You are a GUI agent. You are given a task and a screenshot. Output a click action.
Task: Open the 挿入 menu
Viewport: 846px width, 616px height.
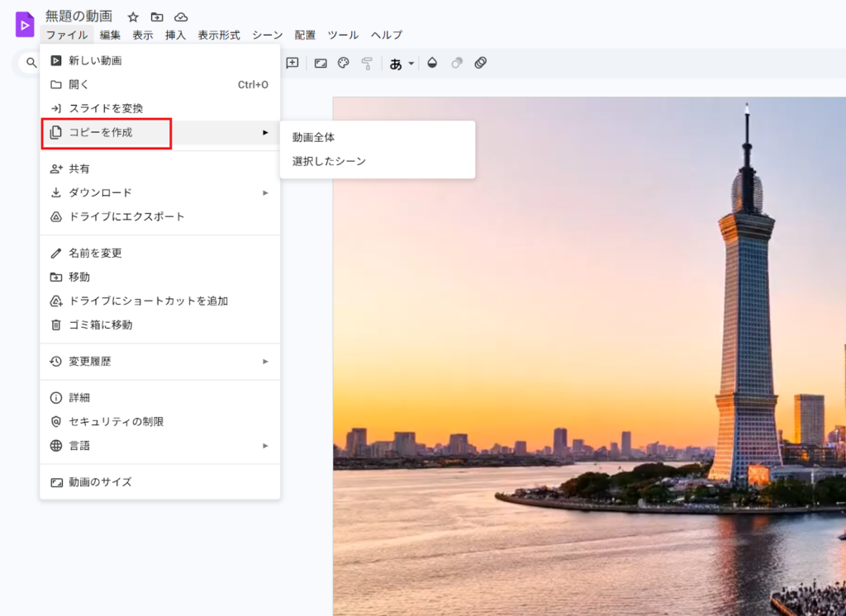(x=175, y=35)
